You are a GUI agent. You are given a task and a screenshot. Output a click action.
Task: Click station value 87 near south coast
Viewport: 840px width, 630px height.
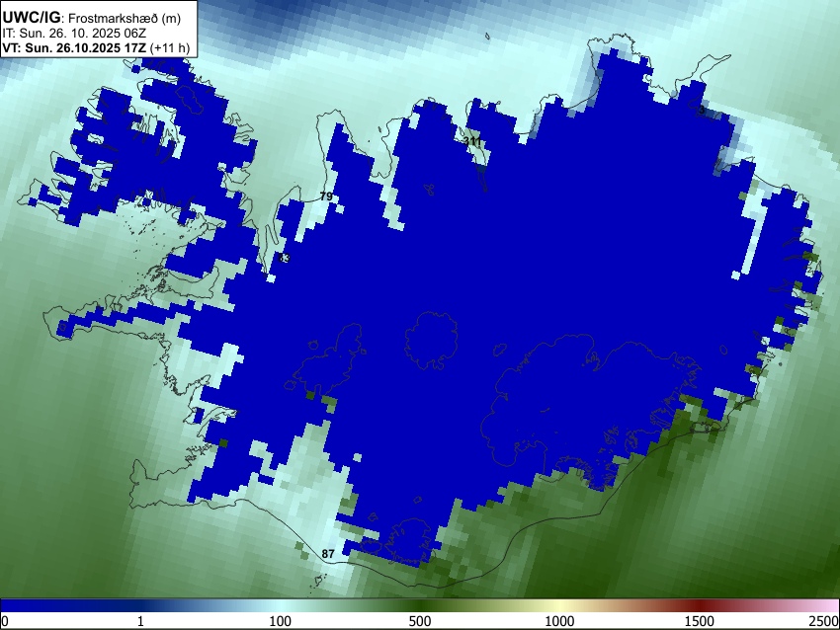(x=328, y=554)
